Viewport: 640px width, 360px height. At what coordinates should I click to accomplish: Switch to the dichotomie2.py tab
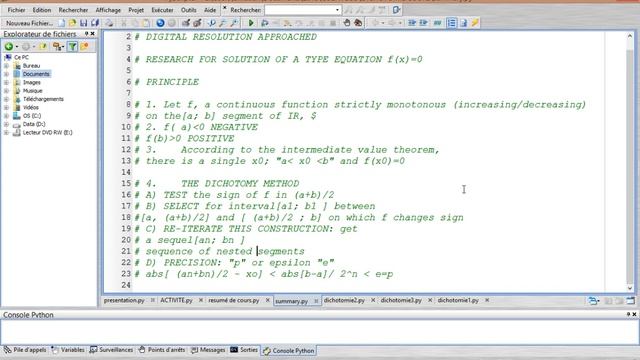(x=344, y=300)
